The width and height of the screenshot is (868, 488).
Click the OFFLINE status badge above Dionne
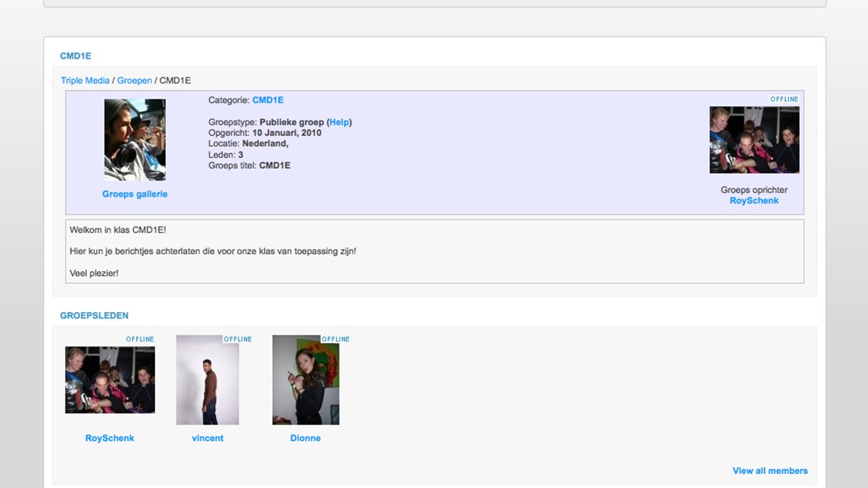(x=335, y=339)
